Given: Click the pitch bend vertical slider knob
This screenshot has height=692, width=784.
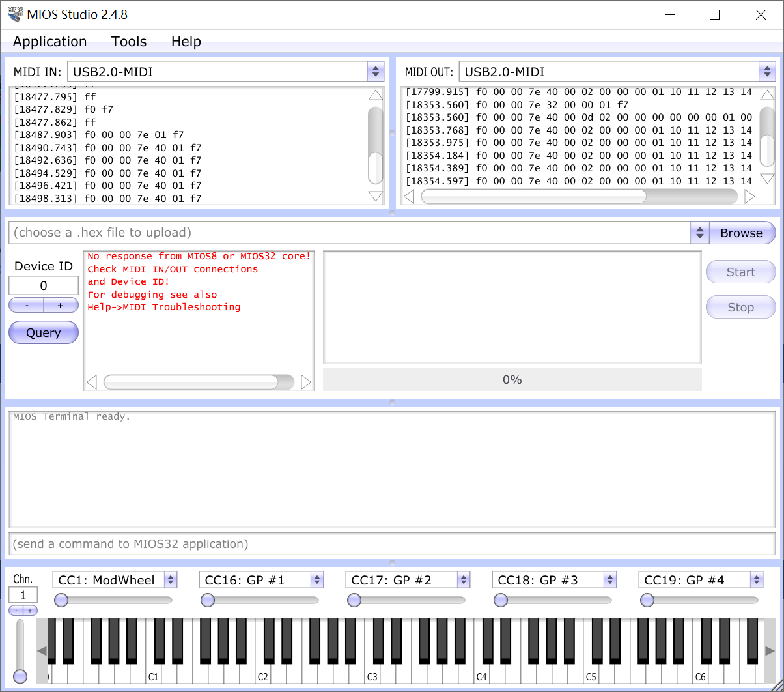Looking at the screenshot, I should tap(20, 676).
